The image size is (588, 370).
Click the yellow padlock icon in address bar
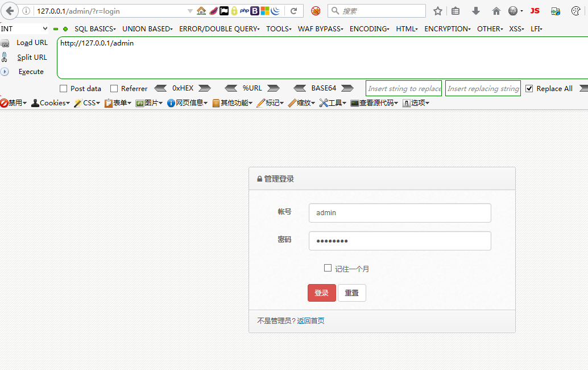pyautogui.click(x=234, y=11)
